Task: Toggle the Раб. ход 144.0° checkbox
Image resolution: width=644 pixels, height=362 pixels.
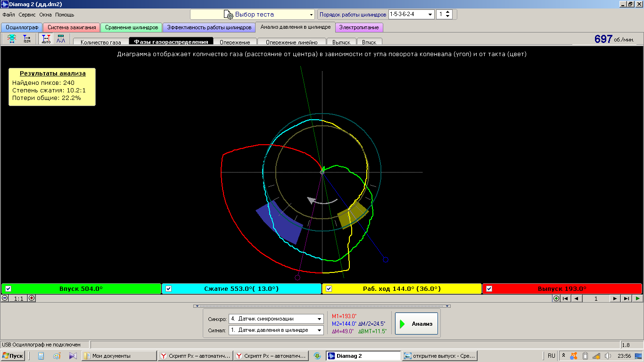Action: (329, 289)
